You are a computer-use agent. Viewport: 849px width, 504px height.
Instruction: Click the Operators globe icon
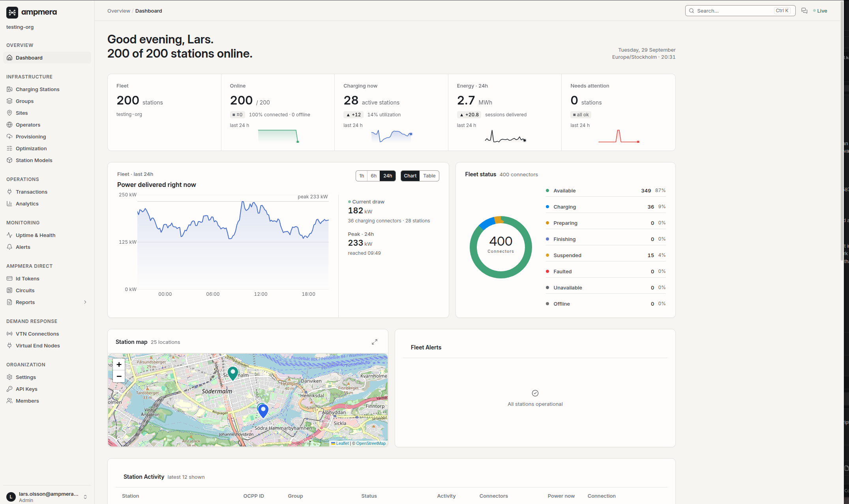(9, 125)
